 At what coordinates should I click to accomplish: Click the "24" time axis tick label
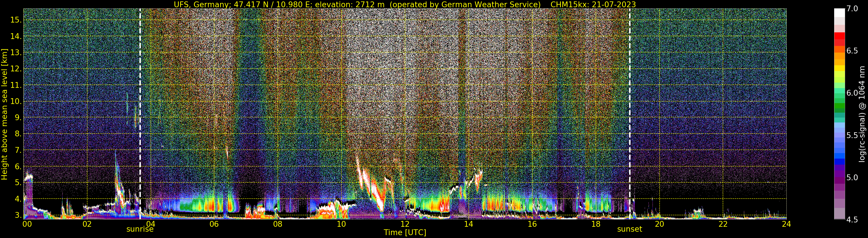(786, 224)
